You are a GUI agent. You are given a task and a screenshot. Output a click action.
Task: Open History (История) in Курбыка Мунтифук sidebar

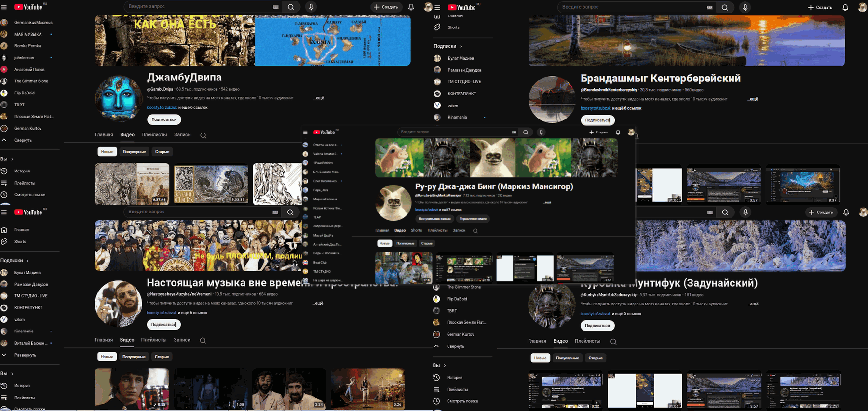455,378
